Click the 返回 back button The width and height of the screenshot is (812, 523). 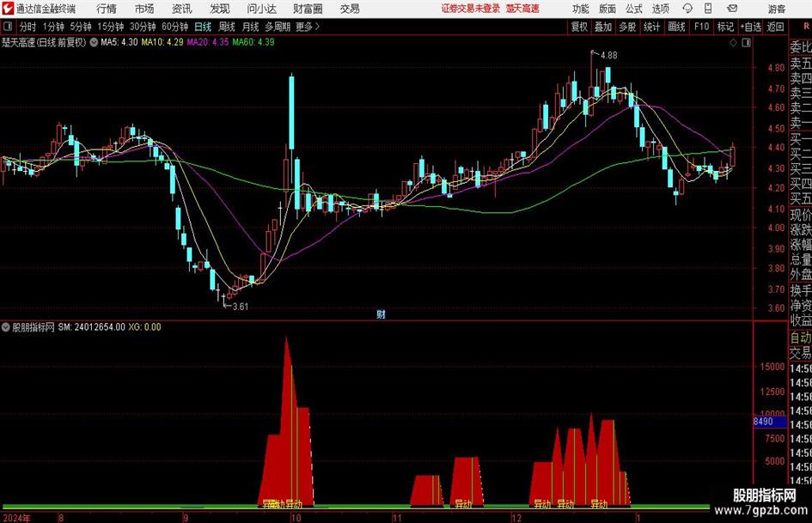[x=775, y=27]
